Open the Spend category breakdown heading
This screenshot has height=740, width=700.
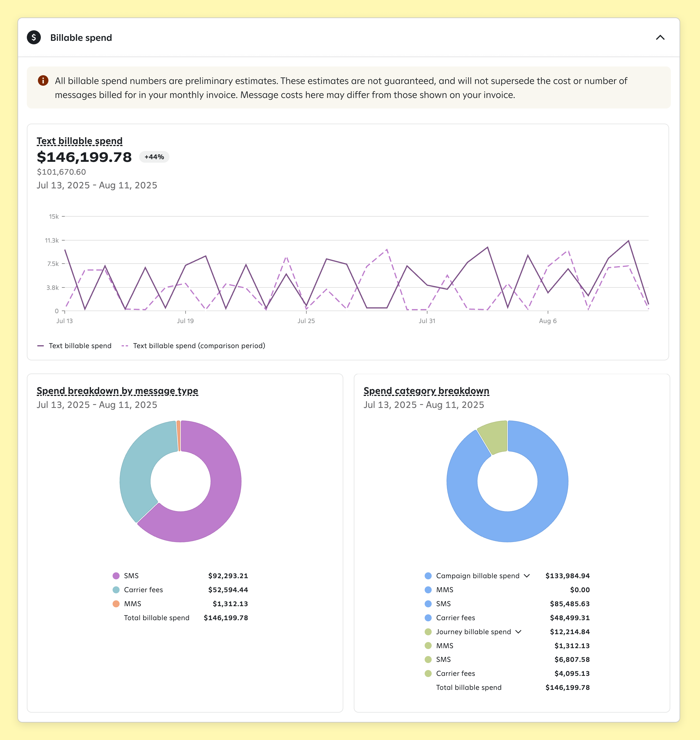click(x=426, y=391)
